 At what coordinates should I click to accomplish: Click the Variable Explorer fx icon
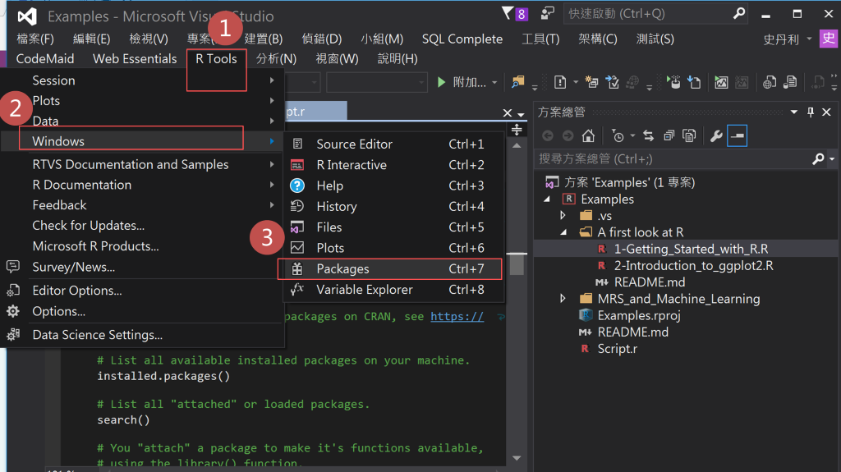[297, 289]
